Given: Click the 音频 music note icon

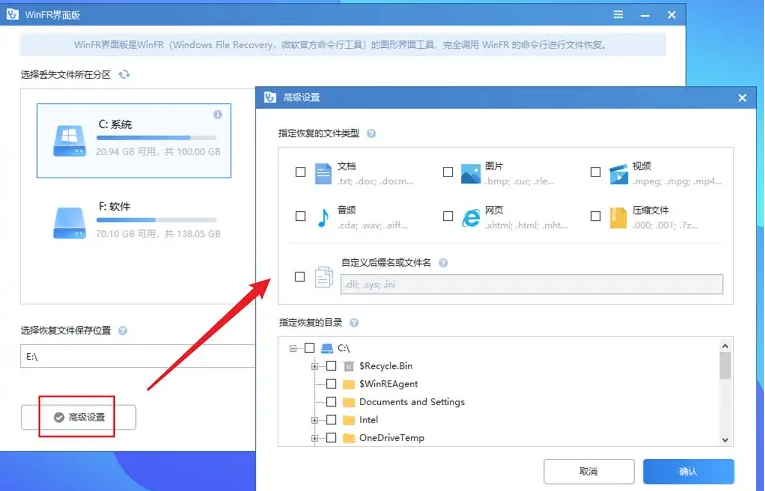Looking at the screenshot, I should tap(323, 218).
